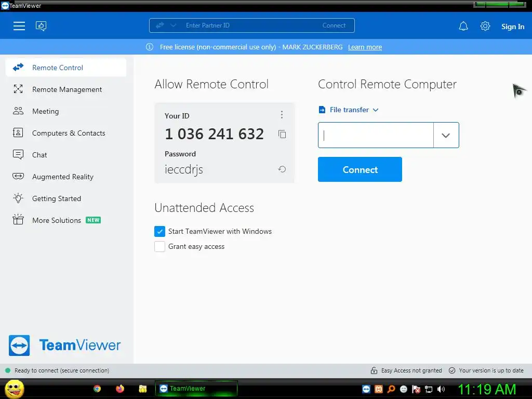
Task: Uncheck Start TeamViewer with Windows
Action: point(159,231)
